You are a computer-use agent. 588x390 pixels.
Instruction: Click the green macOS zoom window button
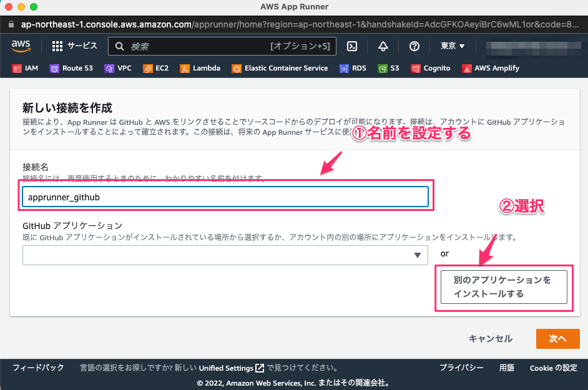[x=34, y=7]
